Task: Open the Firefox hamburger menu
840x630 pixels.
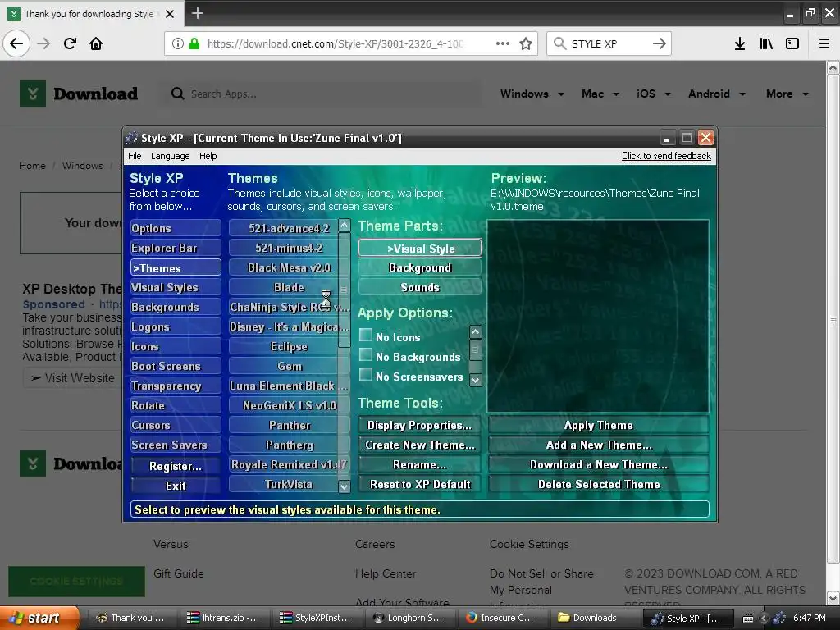Action: click(824, 43)
